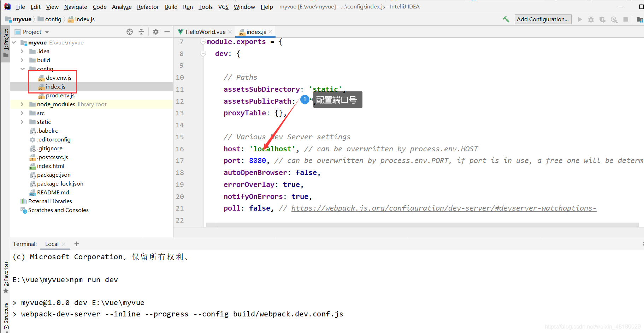The width and height of the screenshot is (644, 333).
Task: Click the Build project hammer icon
Action: tap(506, 19)
